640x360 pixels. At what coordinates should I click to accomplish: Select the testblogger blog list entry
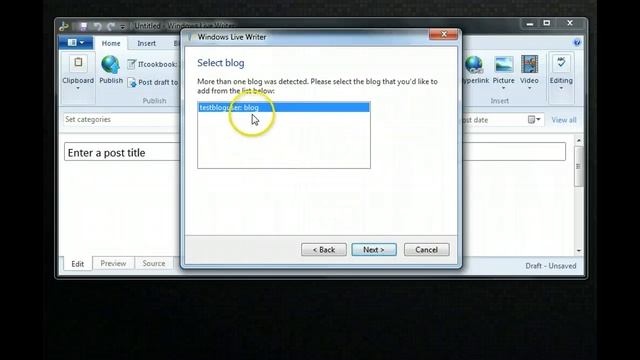pyautogui.click(x=284, y=107)
